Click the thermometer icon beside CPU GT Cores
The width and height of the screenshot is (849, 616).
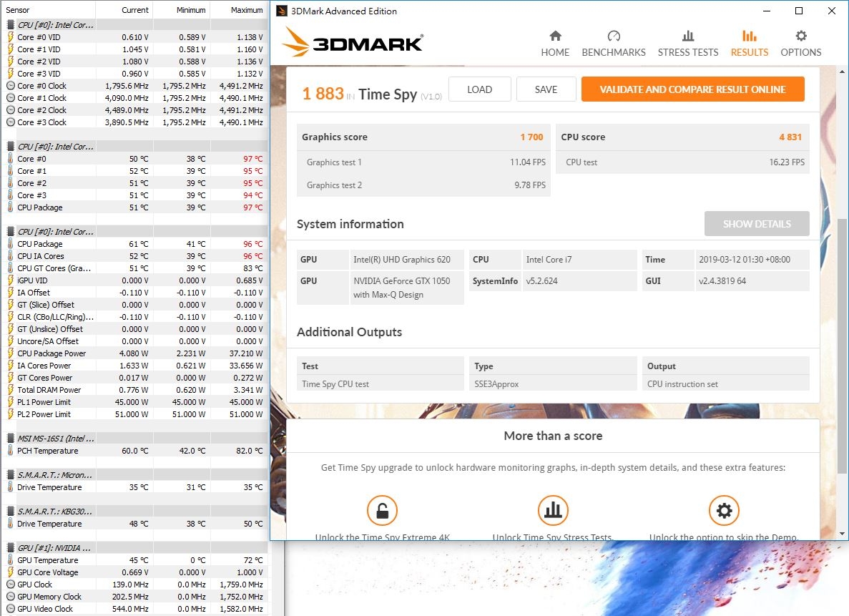10,268
